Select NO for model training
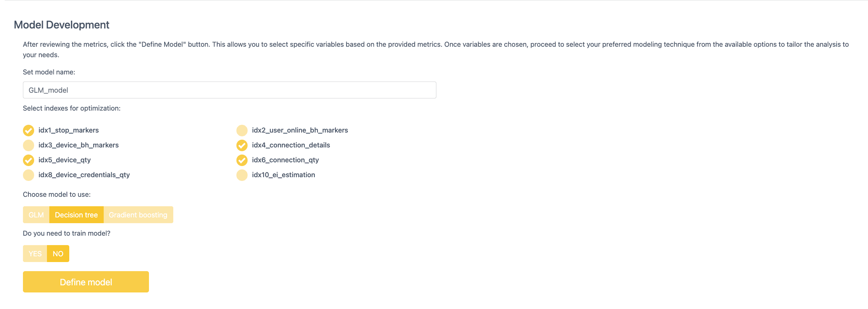 coord(58,254)
